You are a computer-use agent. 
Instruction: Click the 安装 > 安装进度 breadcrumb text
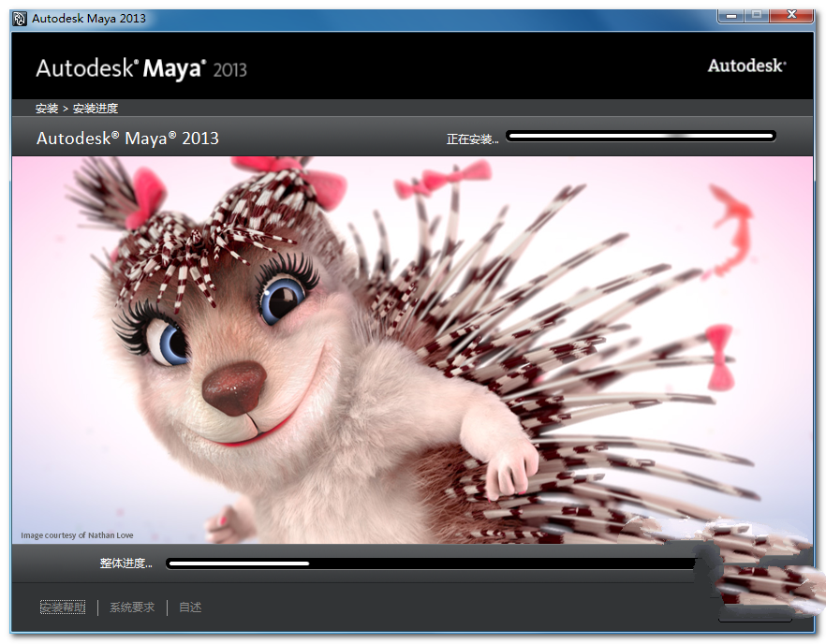(77, 109)
